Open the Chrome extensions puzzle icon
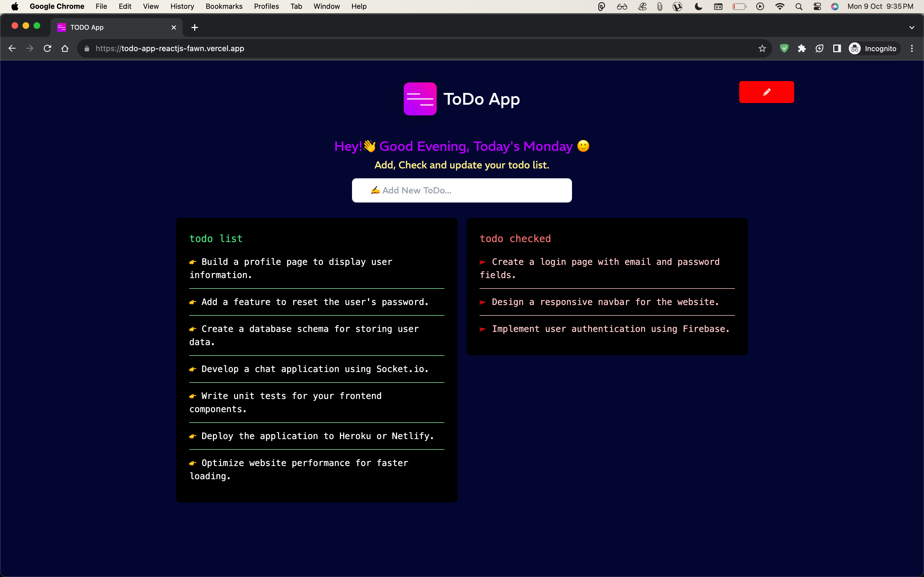The height and width of the screenshot is (577, 924). 801,48
